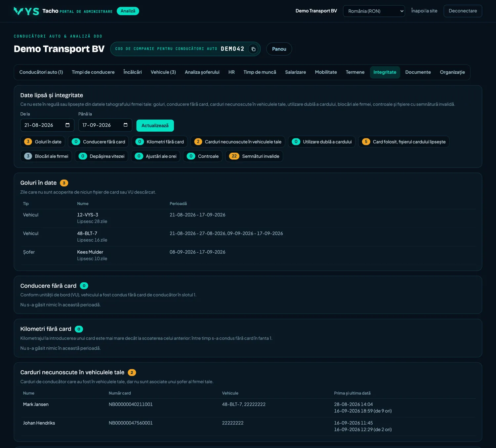This screenshot has height=448, width=496.
Task: Select the 'Kilometri fără card' filter chip
Action: click(x=160, y=142)
